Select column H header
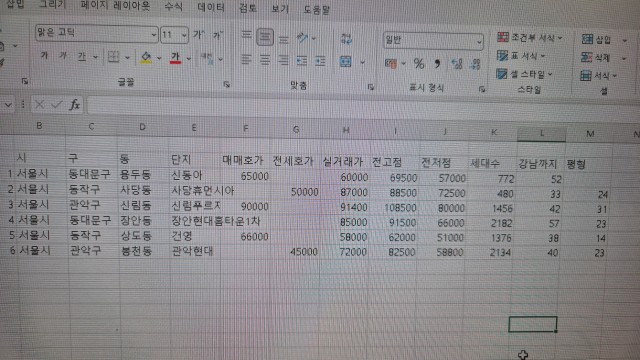Screen dimensions: 640x360 346,131
